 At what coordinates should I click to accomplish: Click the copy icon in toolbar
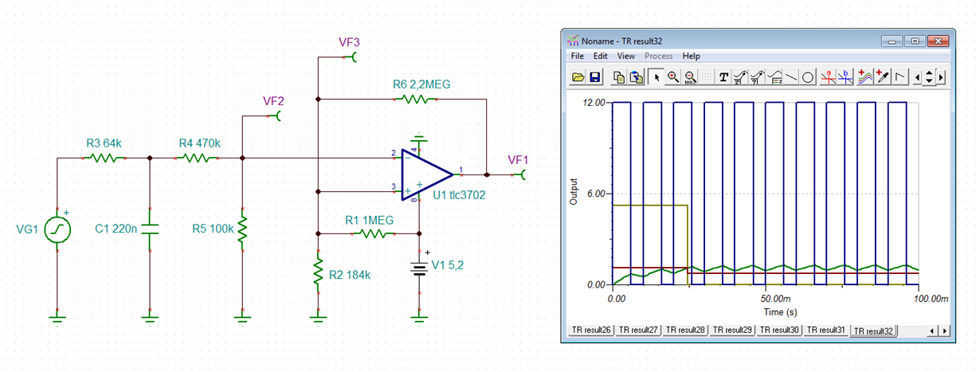[x=619, y=77]
